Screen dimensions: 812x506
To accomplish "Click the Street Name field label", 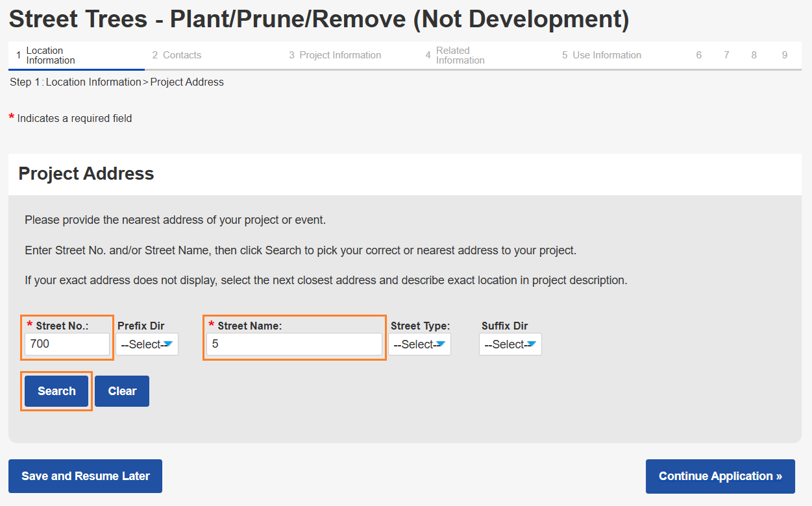I will click(249, 326).
